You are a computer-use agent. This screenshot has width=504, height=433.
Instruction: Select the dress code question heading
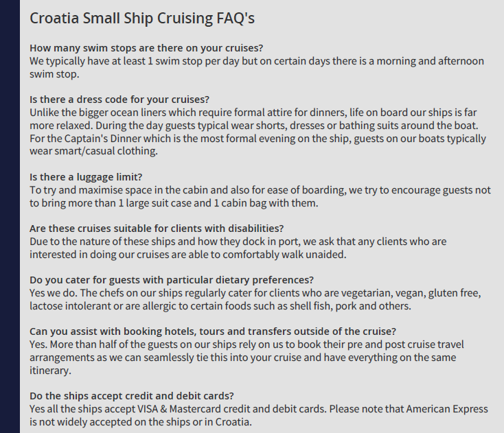tap(119, 100)
